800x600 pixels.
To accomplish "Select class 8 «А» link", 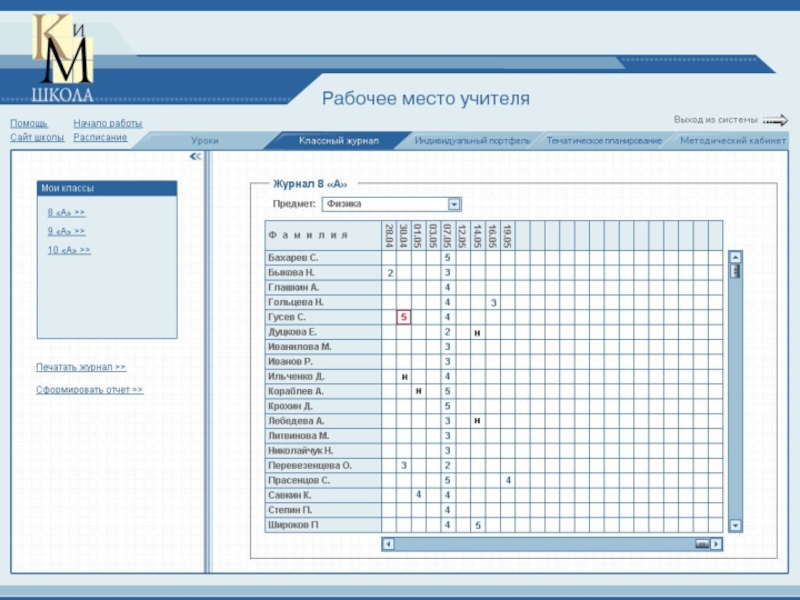I will click(x=66, y=213).
